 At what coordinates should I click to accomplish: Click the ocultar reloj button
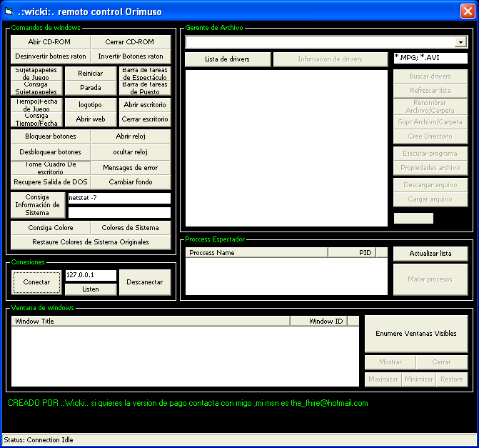pyautogui.click(x=131, y=151)
